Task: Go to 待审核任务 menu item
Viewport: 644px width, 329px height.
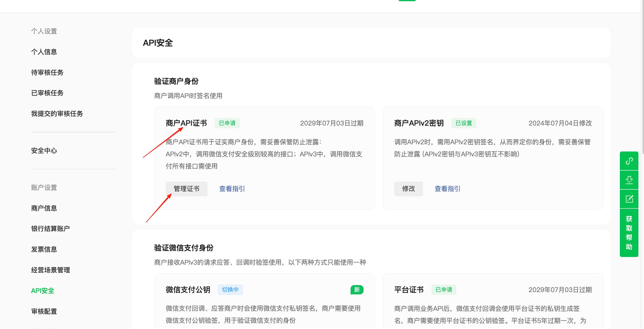Action: coord(47,72)
